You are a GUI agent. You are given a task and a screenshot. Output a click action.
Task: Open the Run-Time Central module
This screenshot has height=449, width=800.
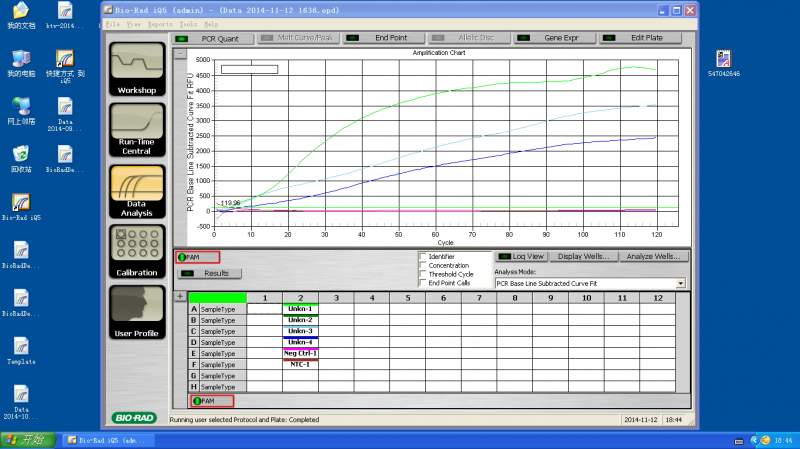[x=137, y=130]
